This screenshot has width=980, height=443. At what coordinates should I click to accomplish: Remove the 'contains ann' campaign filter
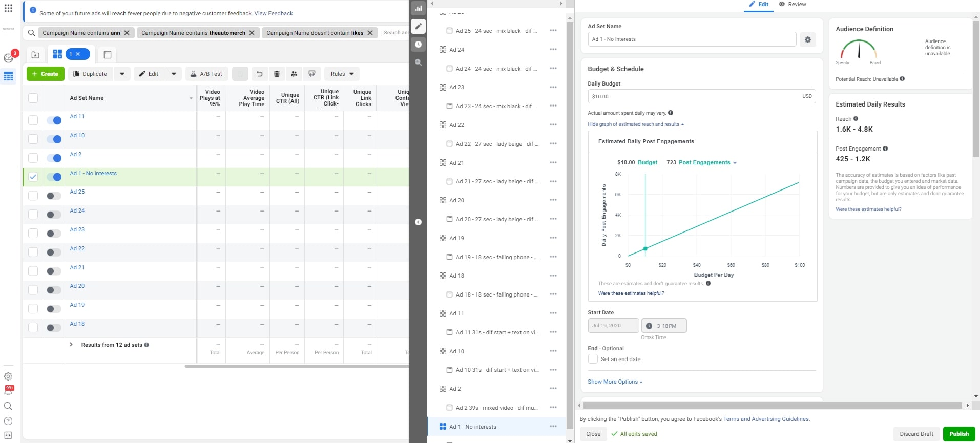[127, 33]
